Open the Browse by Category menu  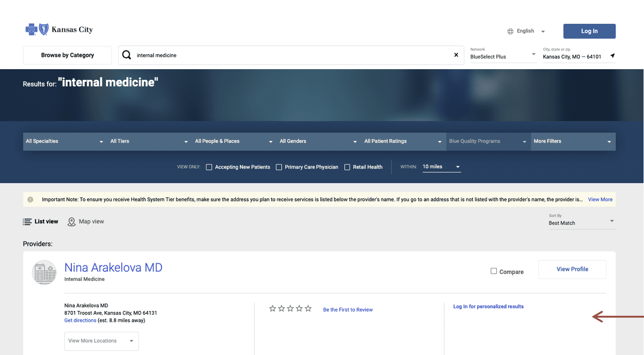(x=68, y=55)
